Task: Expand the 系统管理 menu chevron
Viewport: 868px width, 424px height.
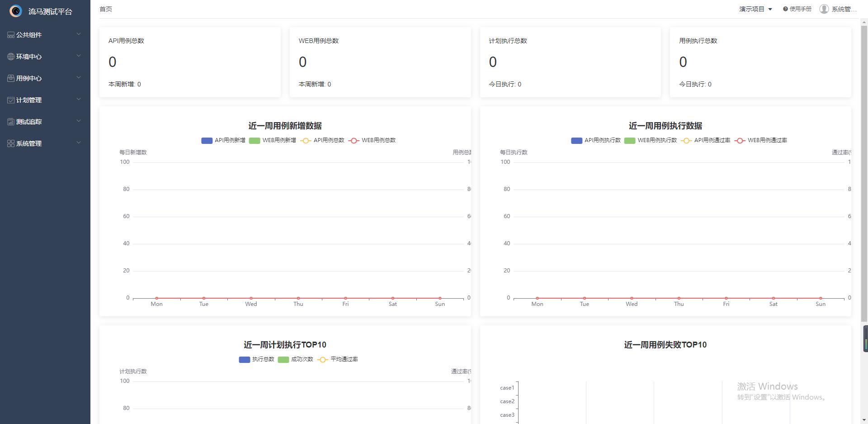Action: [79, 143]
